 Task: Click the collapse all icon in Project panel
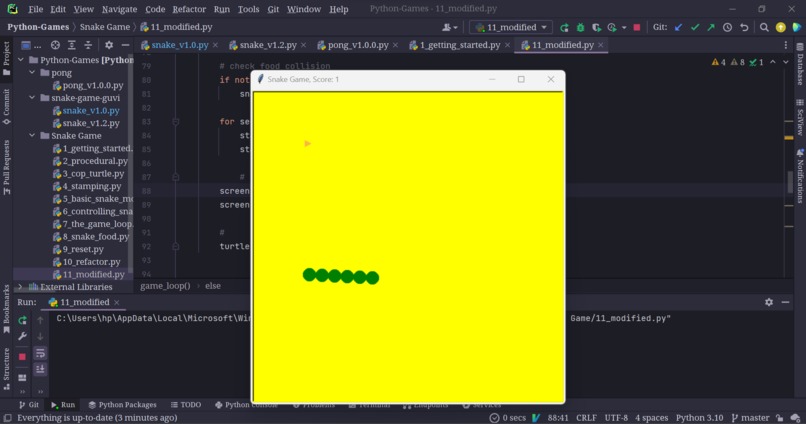[88, 45]
